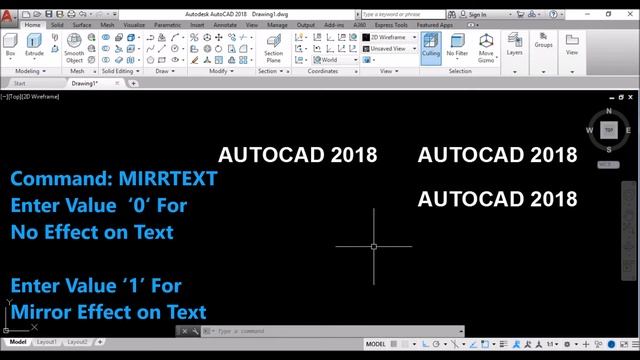The image size is (640, 360).
Task: Click the Open file icon in quick access toolbar
Action: 37,14
